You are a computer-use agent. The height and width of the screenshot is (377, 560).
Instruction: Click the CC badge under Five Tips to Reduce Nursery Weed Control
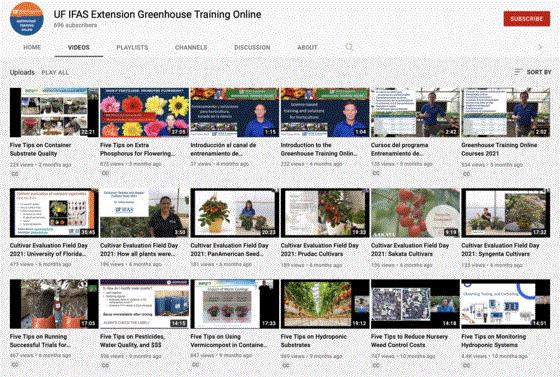(376, 365)
